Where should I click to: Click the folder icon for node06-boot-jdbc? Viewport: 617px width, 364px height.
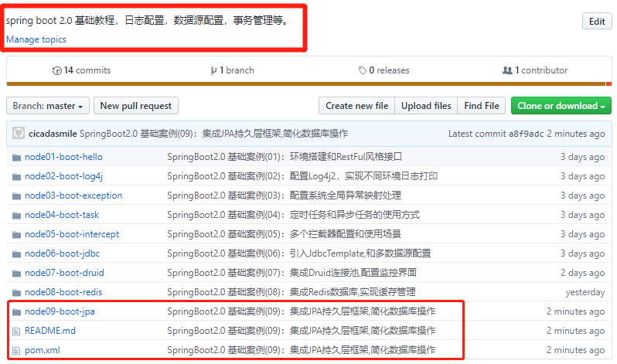16,253
